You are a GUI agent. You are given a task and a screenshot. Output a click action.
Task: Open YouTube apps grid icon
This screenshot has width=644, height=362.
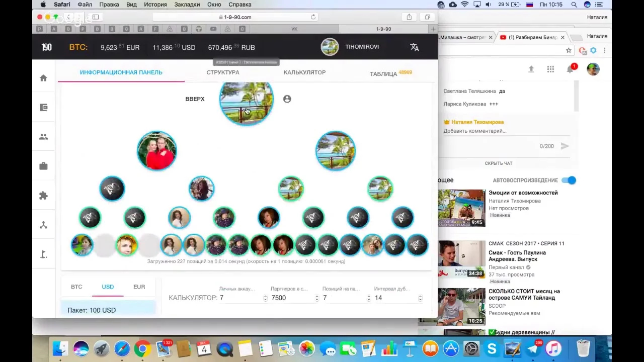[x=550, y=69]
